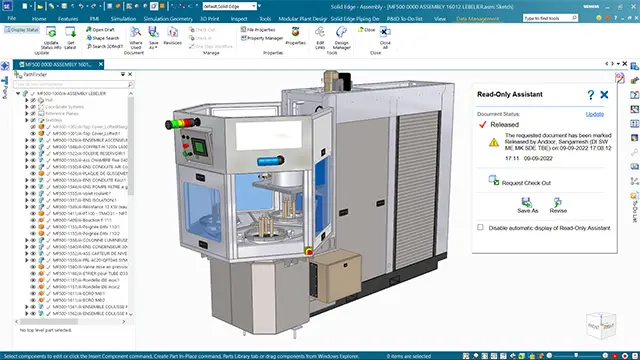The image size is (640, 360).
Task: Hide the ECRO M8:1 component
Action: tap(33, 293)
